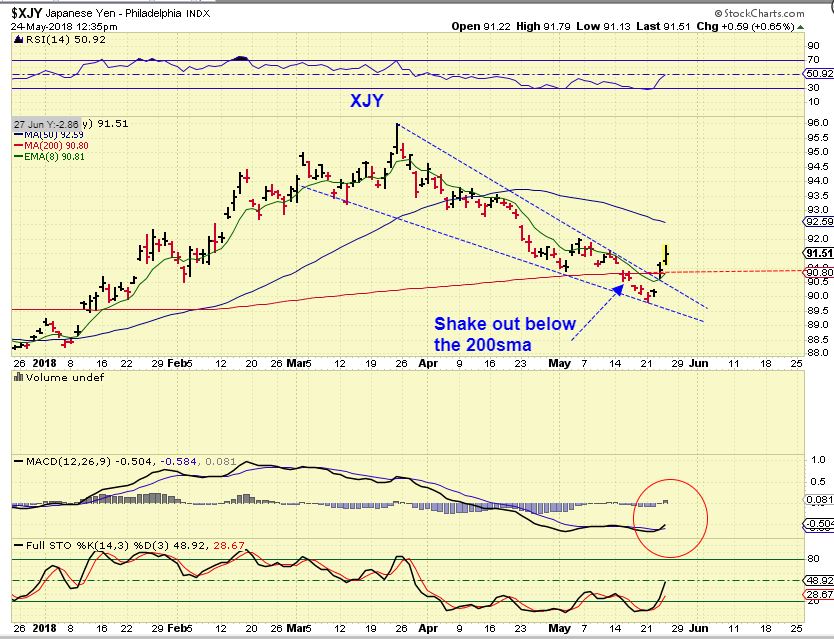The width and height of the screenshot is (834, 639).
Task: Click the MA(50) 92.59 legend entry
Action: coord(48,135)
